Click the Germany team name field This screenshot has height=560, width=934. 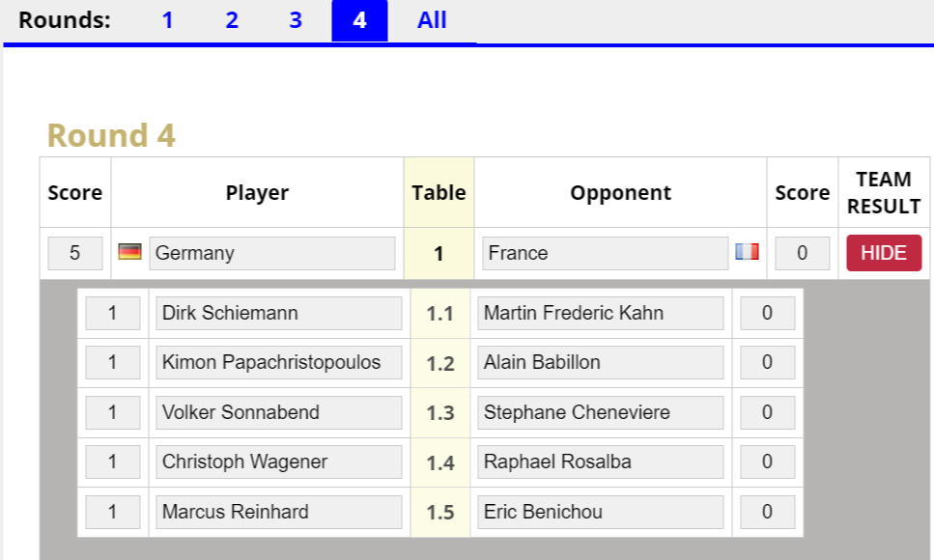[x=272, y=253]
